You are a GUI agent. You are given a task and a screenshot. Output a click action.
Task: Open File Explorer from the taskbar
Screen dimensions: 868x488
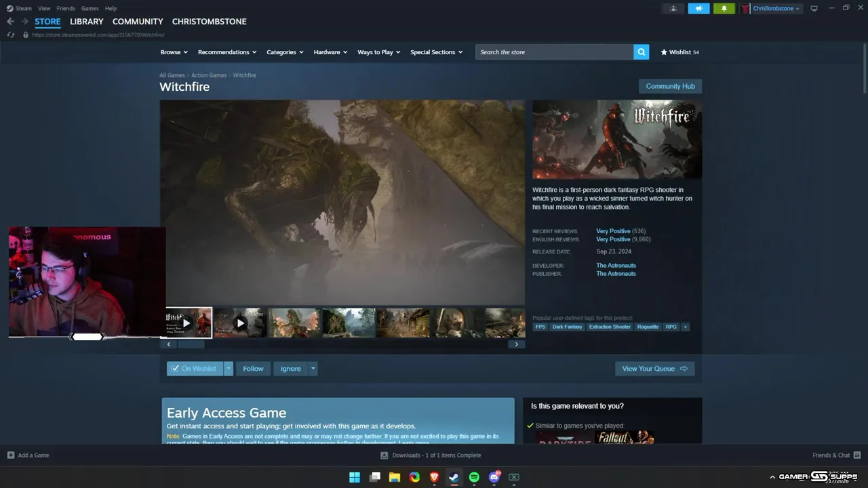(394, 477)
